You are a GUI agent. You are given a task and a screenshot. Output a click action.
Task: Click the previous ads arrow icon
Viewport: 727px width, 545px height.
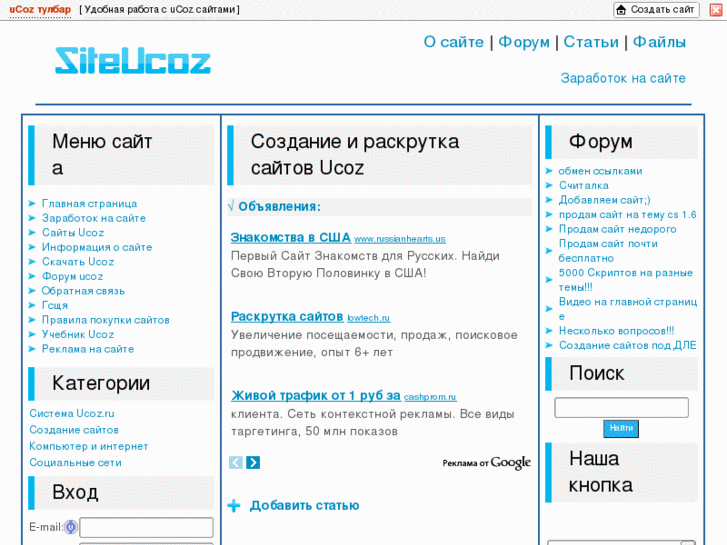pyautogui.click(x=236, y=462)
